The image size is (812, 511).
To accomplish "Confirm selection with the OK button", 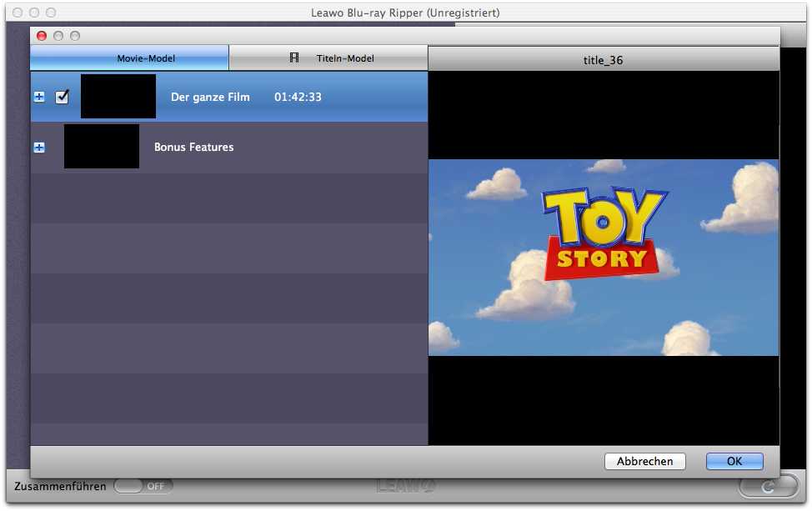I will point(734,461).
